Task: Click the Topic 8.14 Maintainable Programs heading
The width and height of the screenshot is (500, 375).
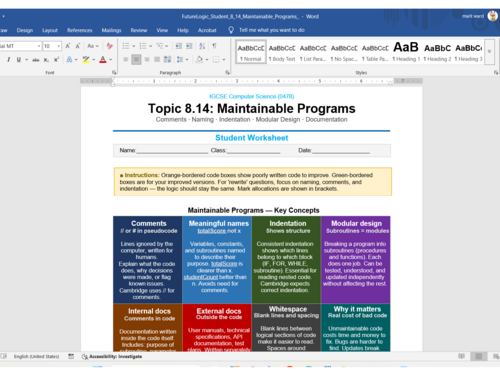Action: click(252, 109)
